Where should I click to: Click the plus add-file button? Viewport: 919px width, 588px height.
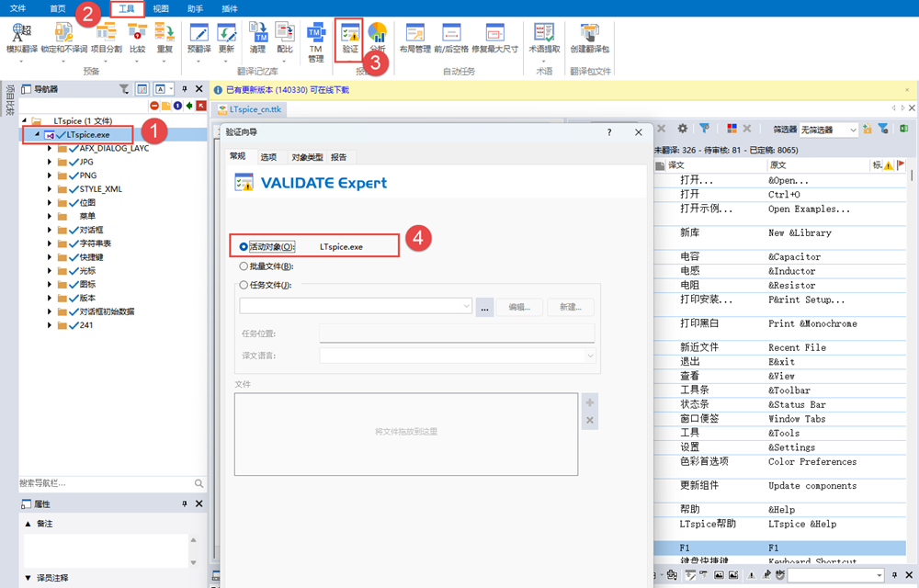pos(590,402)
